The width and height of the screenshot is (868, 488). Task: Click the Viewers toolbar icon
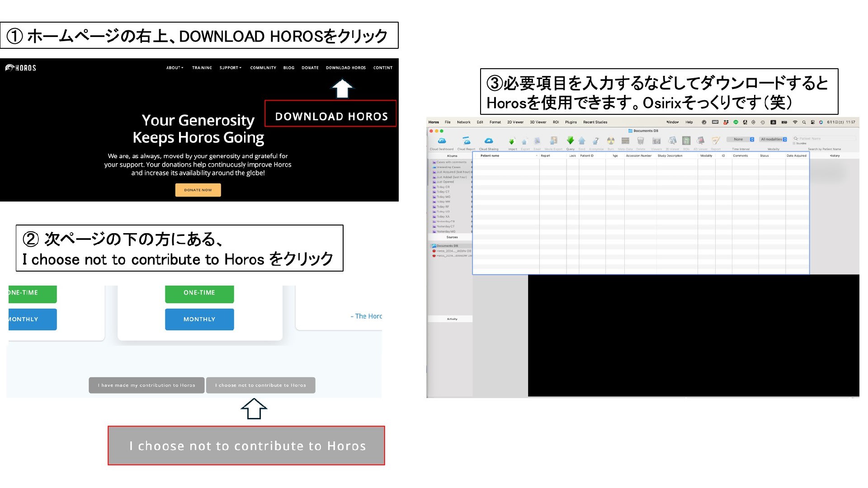tap(656, 141)
